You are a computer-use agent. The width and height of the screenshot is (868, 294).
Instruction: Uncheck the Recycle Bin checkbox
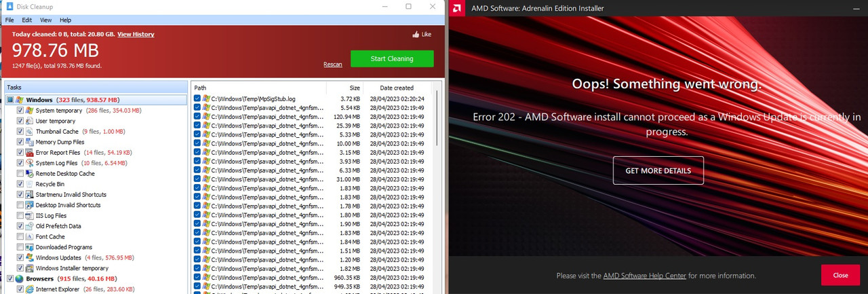click(20, 184)
